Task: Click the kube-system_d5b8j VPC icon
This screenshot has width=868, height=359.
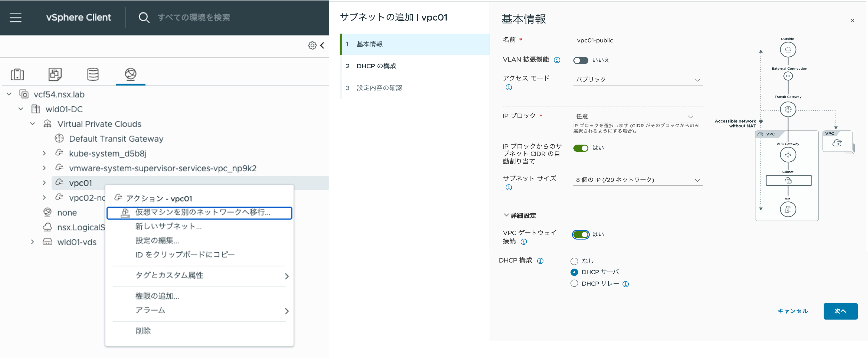Action: [59, 153]
